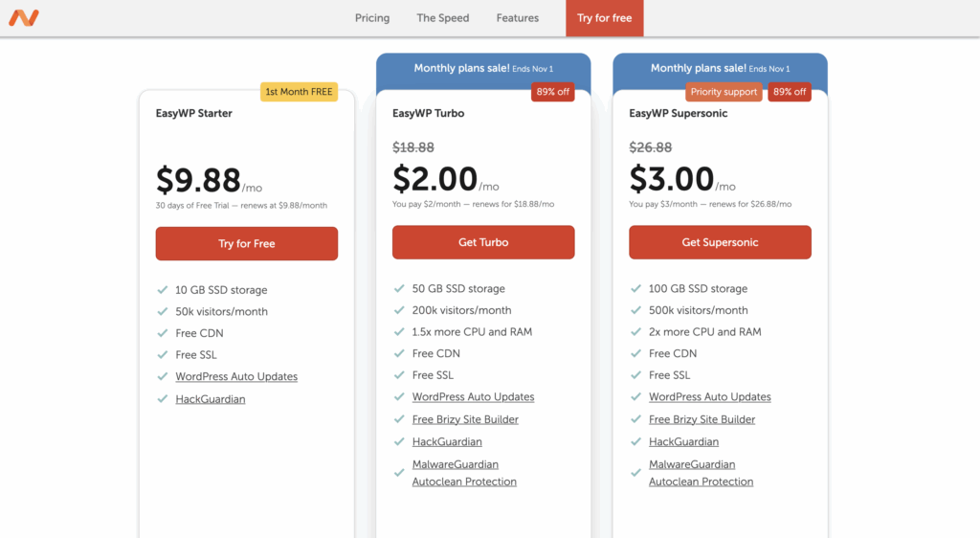Select the EasyWP Turbo plan title

(428, 113)
